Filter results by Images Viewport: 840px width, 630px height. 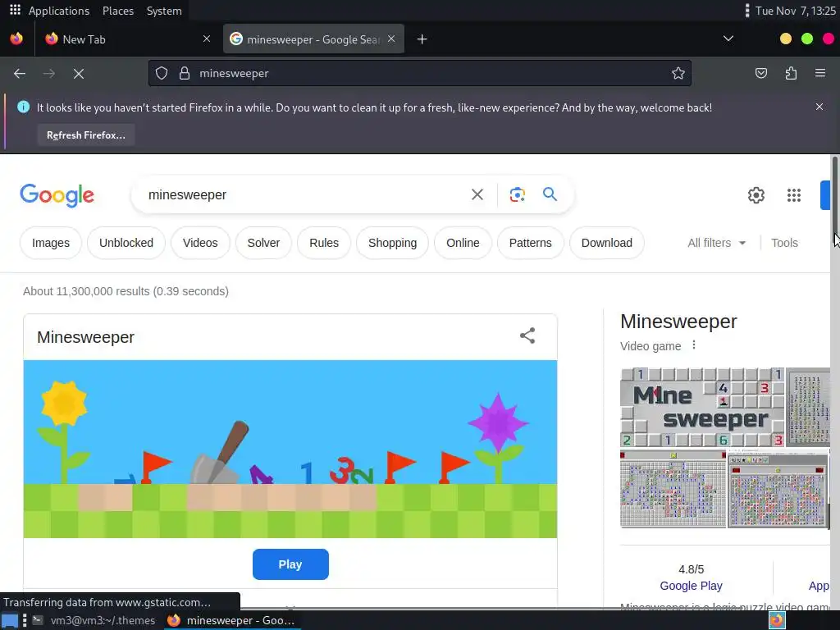51,243
